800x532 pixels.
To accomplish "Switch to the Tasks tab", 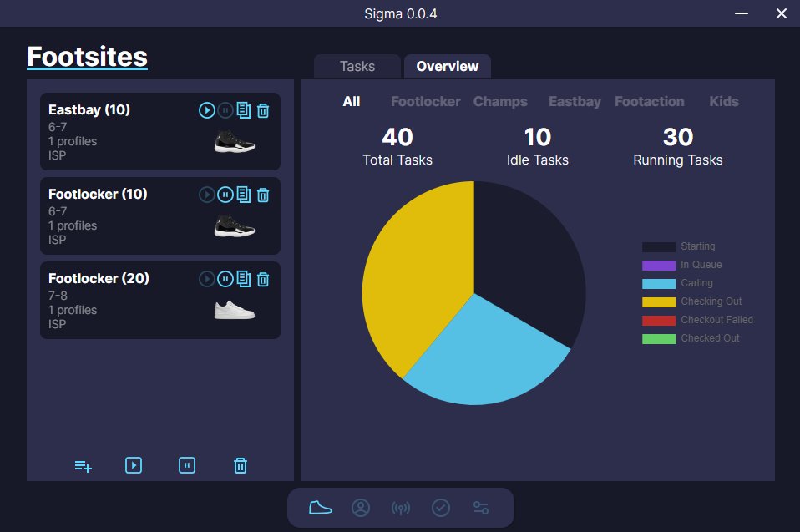I will 357,66.
